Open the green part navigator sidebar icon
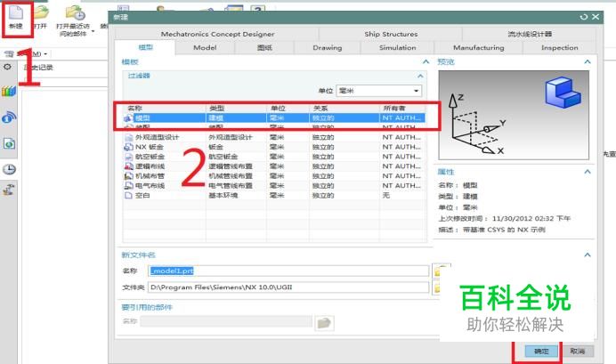Viewport: 616px width, 364px height. pos(9,143)
